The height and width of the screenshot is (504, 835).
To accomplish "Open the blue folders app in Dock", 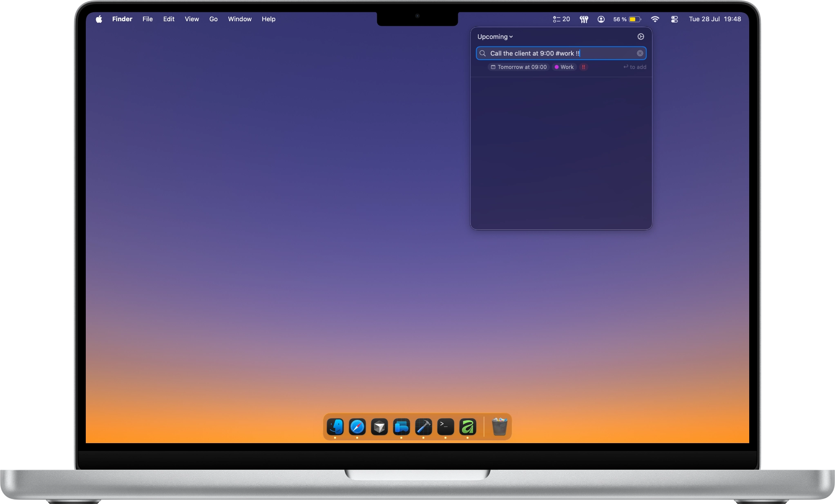I will (x=401, y=427).
